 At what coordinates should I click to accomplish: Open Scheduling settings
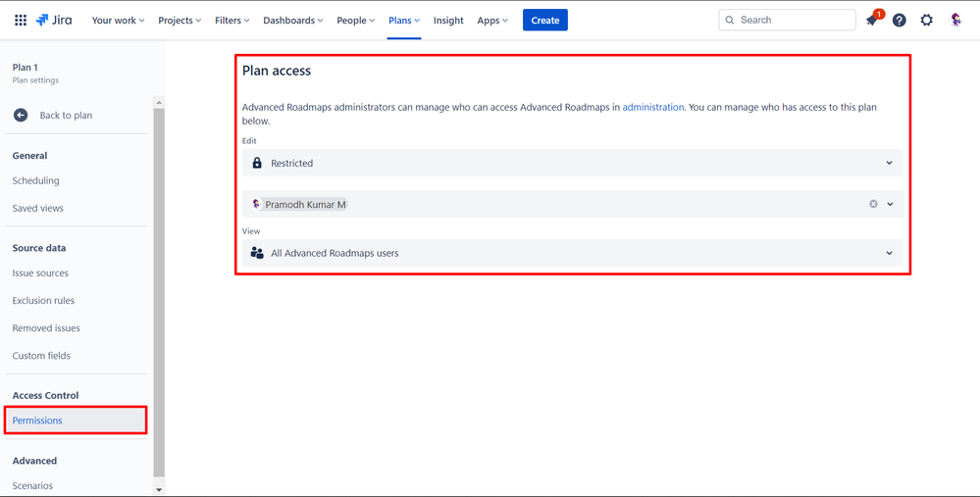(35, 180)
